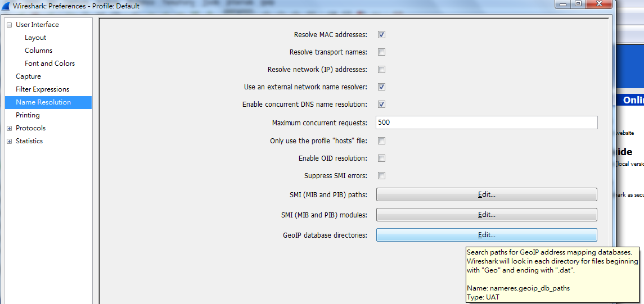Enable Resolve network (IP) addresses checkbox
The width and height of the screenshot is (644, 304).
pos(381,69)
